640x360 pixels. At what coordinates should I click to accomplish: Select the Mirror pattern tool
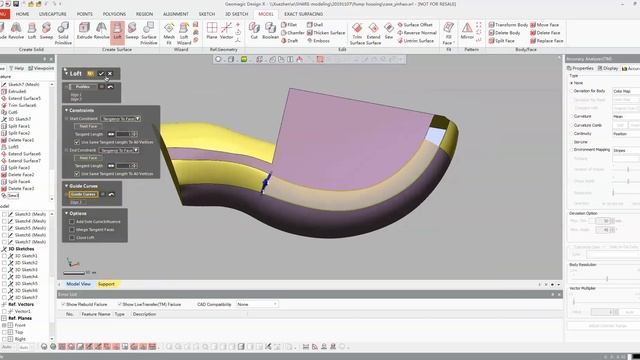click(467, 31)
